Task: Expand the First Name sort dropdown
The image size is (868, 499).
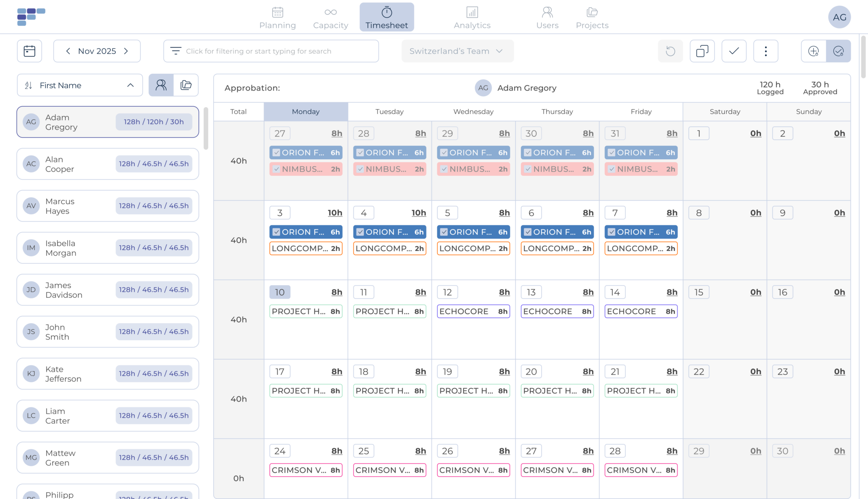Action: 80,85
